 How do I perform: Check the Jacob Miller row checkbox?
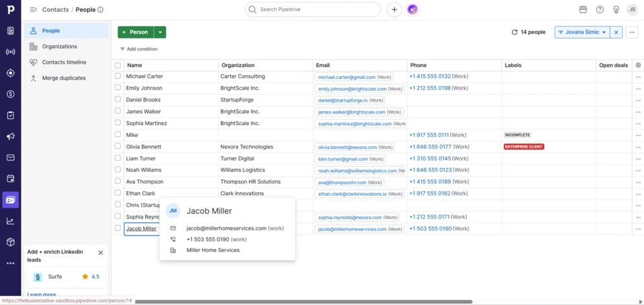(x=118, y=228)
